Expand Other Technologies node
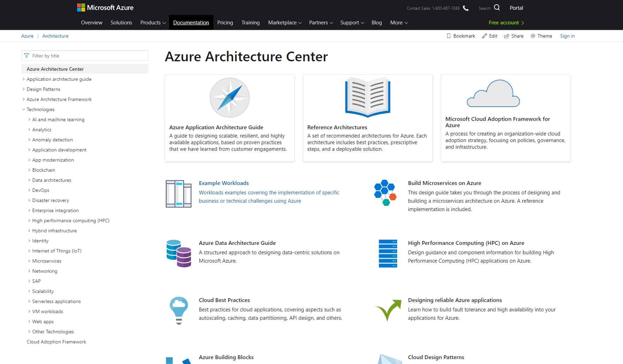 tap(29, 332)
